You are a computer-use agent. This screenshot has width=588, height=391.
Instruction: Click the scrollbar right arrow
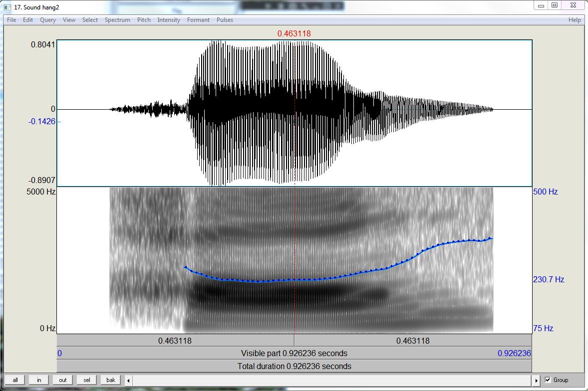[536, 381]
